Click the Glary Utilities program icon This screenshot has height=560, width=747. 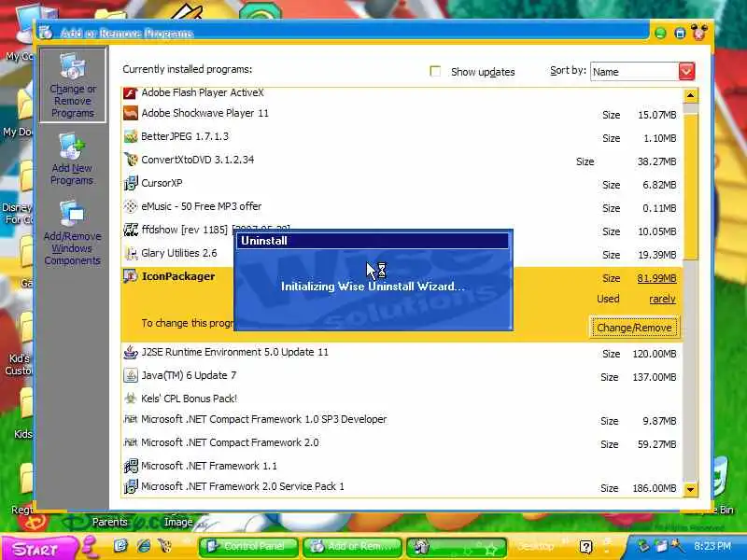[x=131, y=253]
